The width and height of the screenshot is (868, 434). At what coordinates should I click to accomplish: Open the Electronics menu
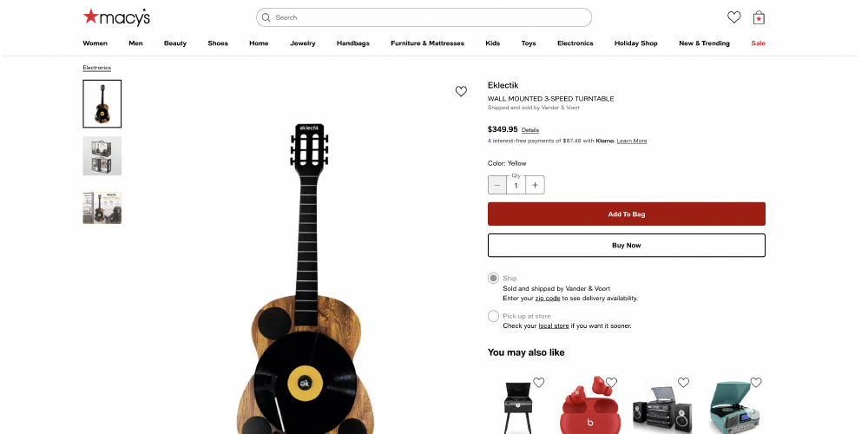click(575, 43)
